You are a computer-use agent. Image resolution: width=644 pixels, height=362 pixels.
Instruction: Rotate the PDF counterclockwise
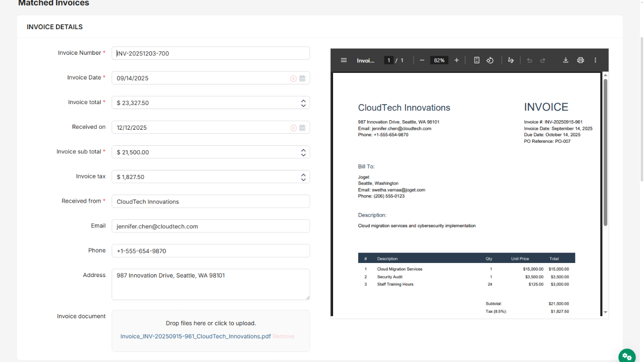point(490,60)
